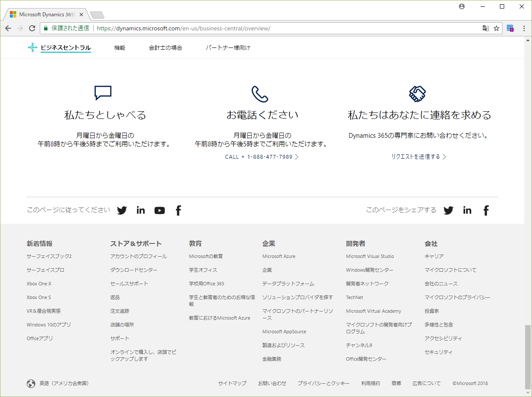Change language via 英語（アメリカ合衆国）
The height and width of the screenshot is (397, 532).
click(x=64, y=383)
